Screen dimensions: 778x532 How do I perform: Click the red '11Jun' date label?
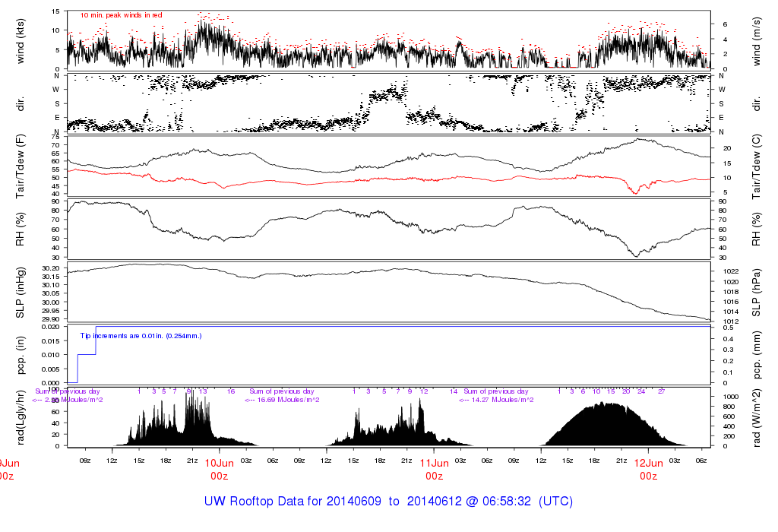tap(434, 463)
